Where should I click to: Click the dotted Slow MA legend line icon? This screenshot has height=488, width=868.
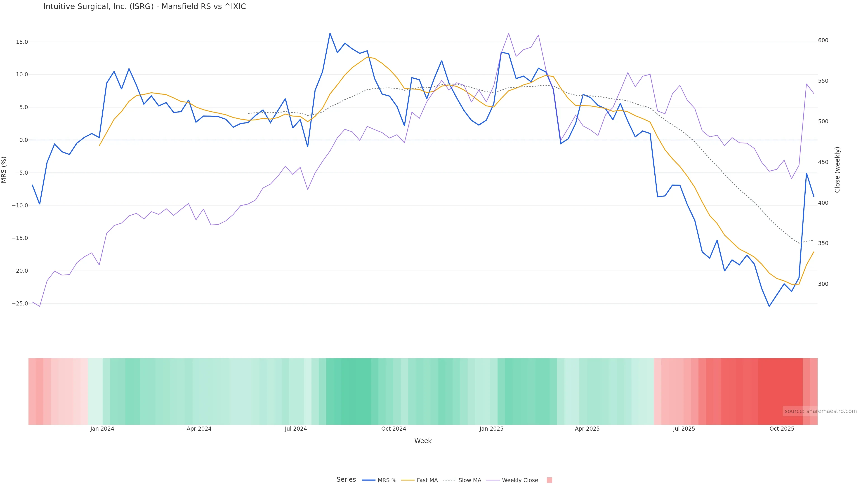[449, 480]
